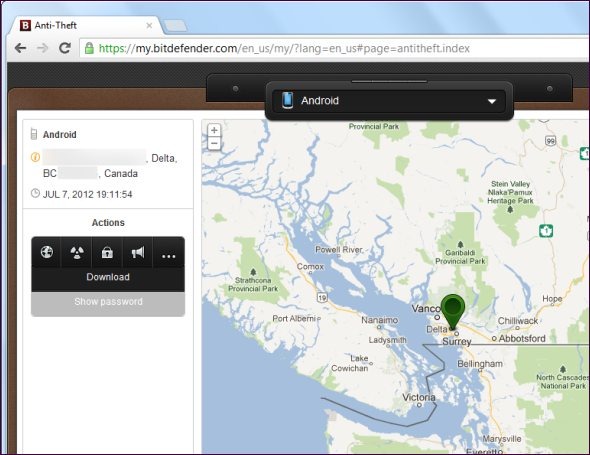Go forward in browser history
The width and height of the screenshot is (590, 455).
pos(43,48)
